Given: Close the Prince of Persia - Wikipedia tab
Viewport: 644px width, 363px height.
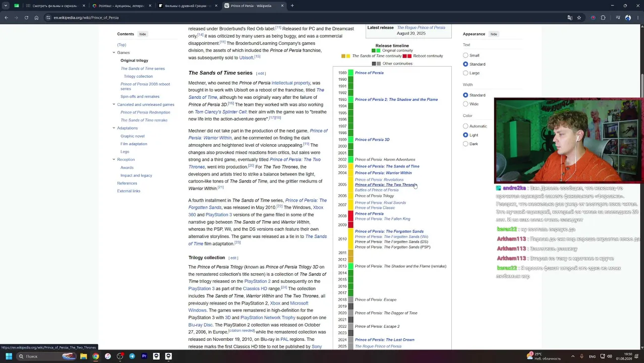Looking at the screenshot, I should pos(282,6).
